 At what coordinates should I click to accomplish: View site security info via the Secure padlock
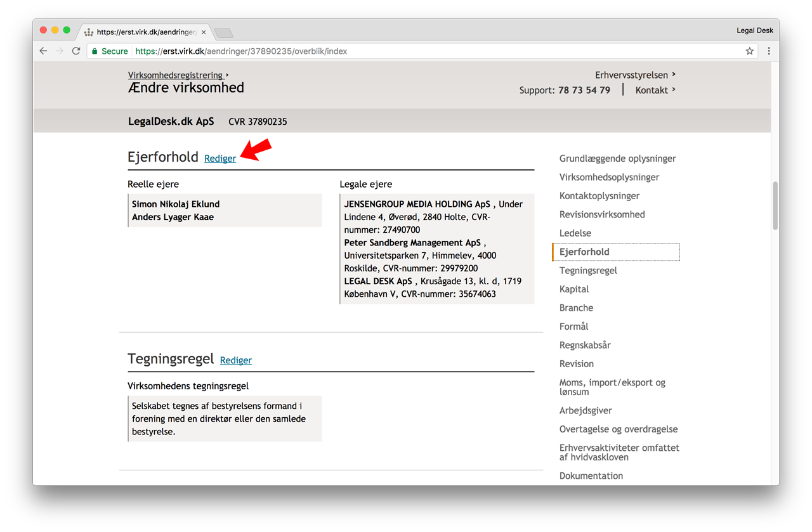click(110, 51)
